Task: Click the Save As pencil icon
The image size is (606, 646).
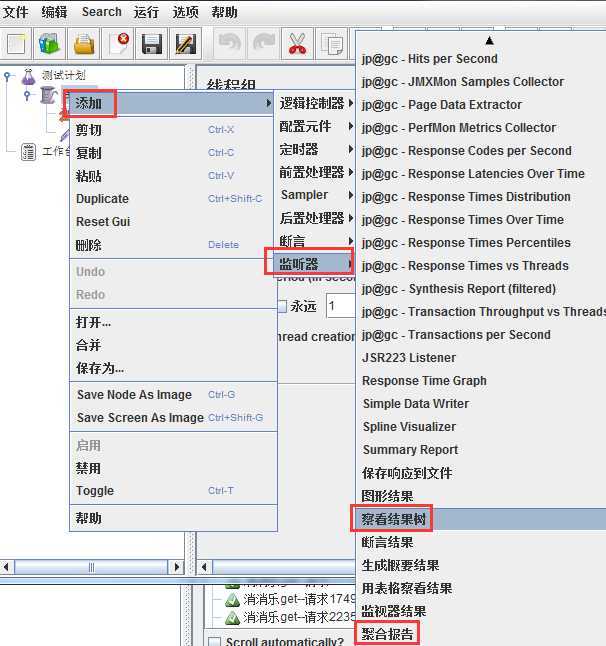Action: click(186, 44)
